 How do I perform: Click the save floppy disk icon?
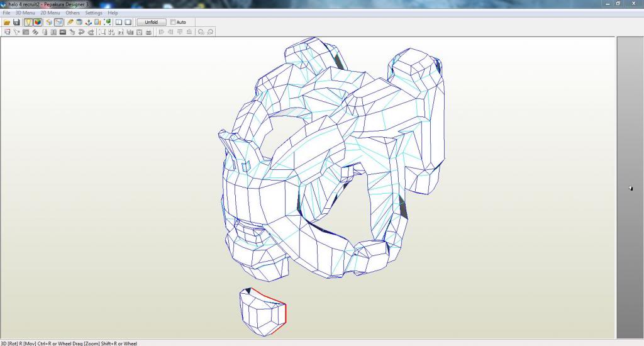click(16, 22)
